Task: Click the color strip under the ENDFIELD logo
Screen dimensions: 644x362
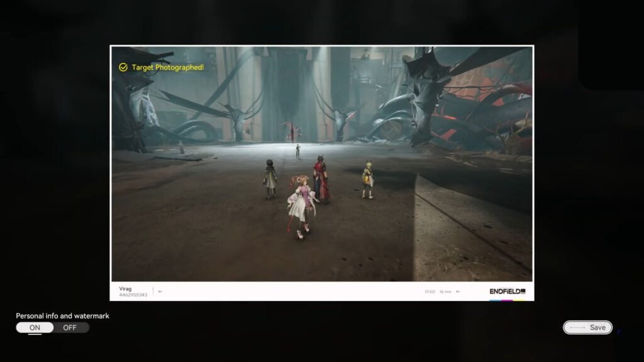Action: [507, 299]
